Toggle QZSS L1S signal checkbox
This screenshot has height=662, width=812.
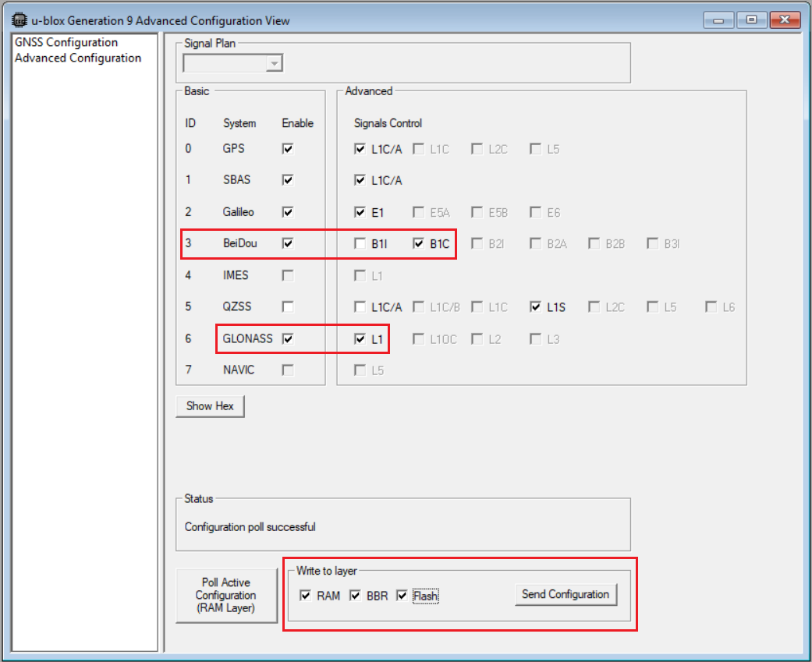535,307
